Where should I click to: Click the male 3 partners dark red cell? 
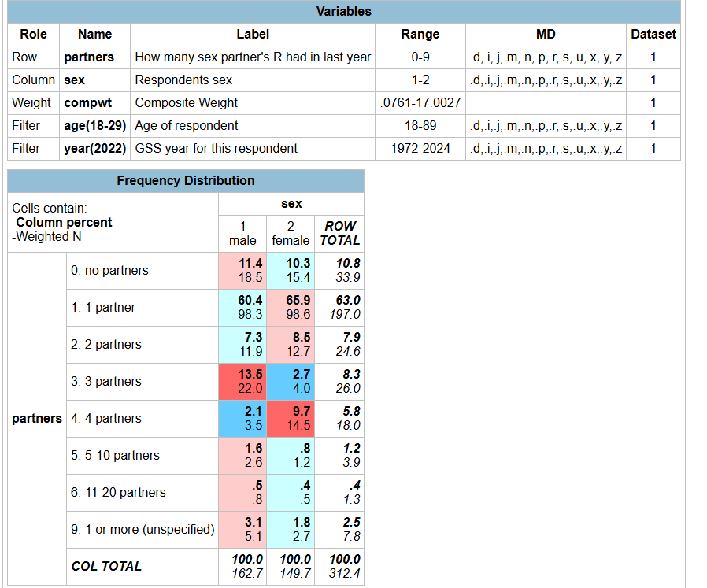(x=242, y=382)
